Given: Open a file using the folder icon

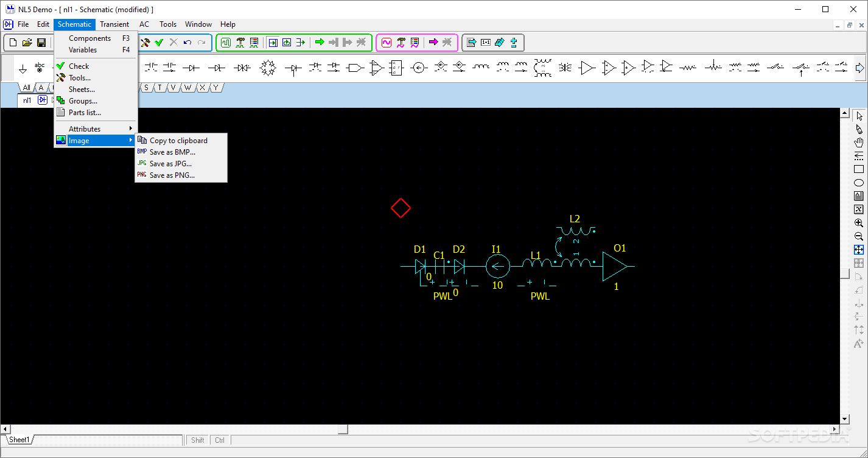Looking at the screenshot, I should [x=27, y=43].
